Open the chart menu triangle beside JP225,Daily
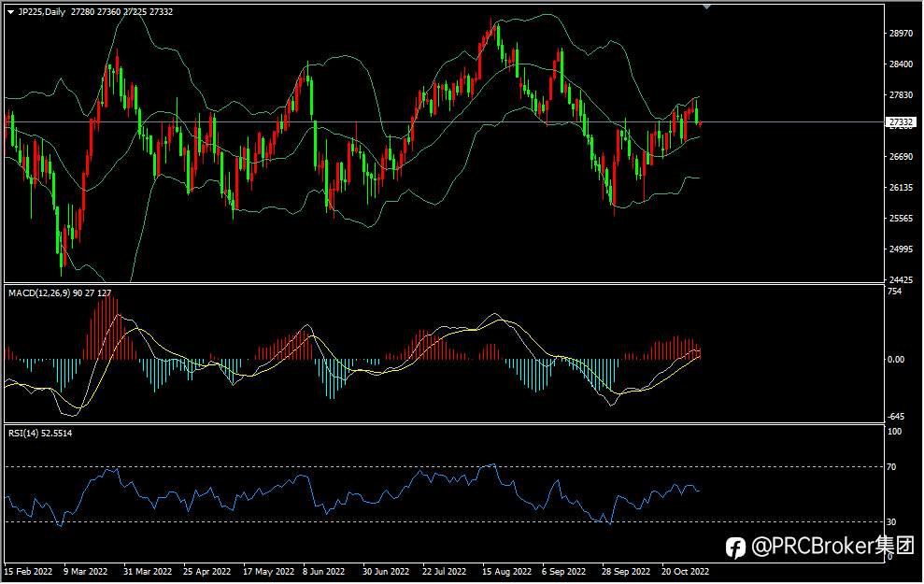This screenshot has height=584, width=924. [10, 12]
